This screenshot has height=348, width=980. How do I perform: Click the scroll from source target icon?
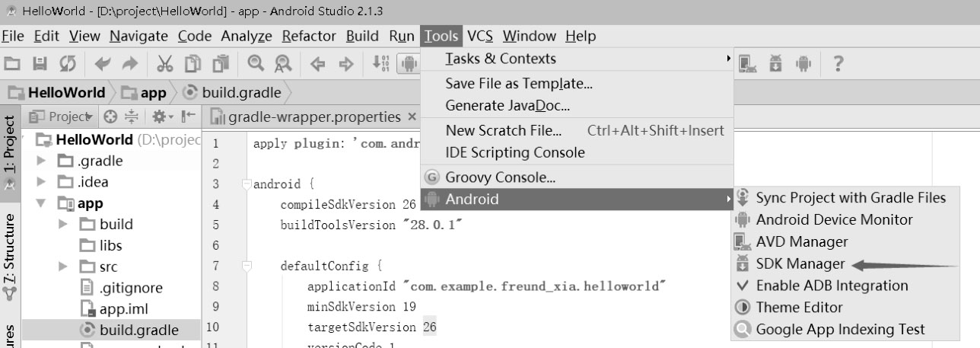coord(109,117)
